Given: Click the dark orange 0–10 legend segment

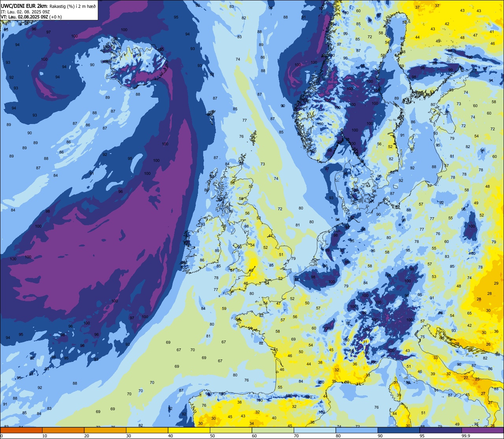Looking at the screenshot, I should point(21,430).
